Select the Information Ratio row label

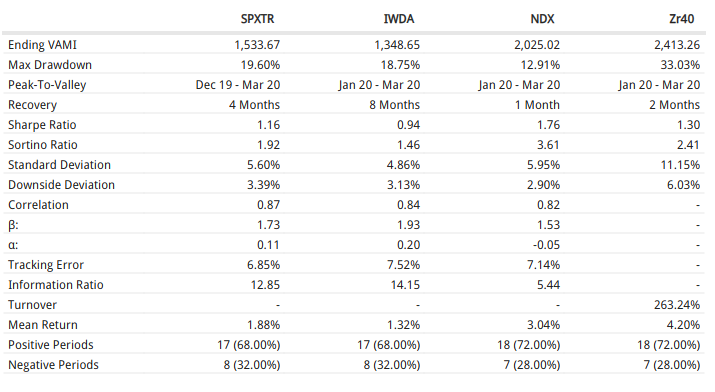tap(56, 285)
